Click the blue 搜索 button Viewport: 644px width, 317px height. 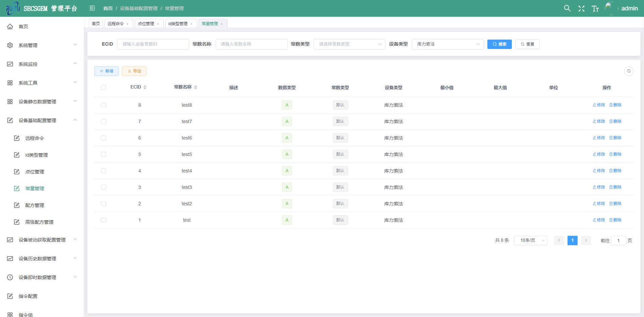(499, 44)
